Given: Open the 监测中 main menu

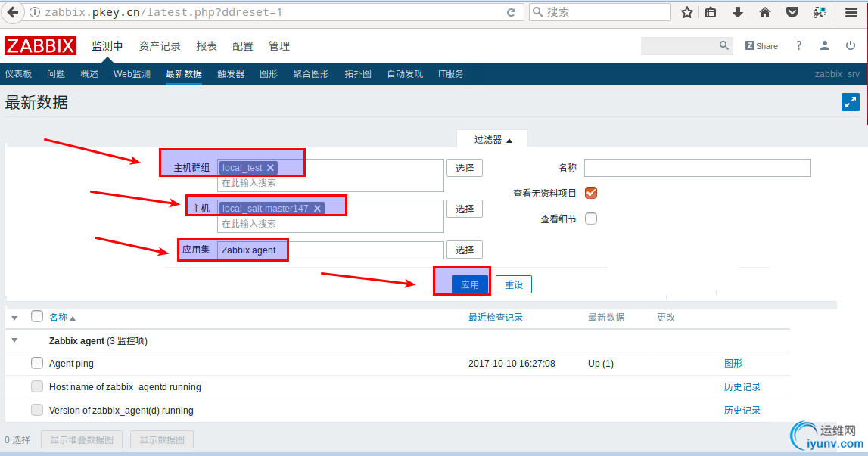Looking at the screenshot, I should (107, 46).
